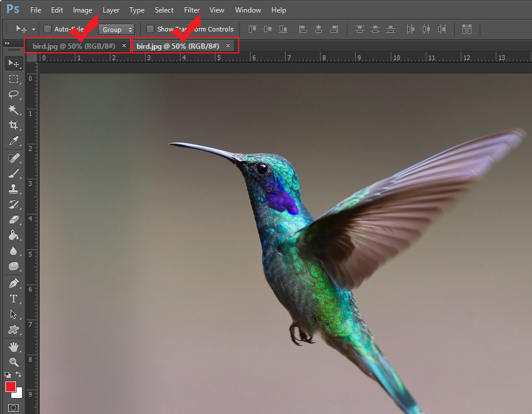Open the Image menu
532x414 pixels.
[x=83, y=10]
